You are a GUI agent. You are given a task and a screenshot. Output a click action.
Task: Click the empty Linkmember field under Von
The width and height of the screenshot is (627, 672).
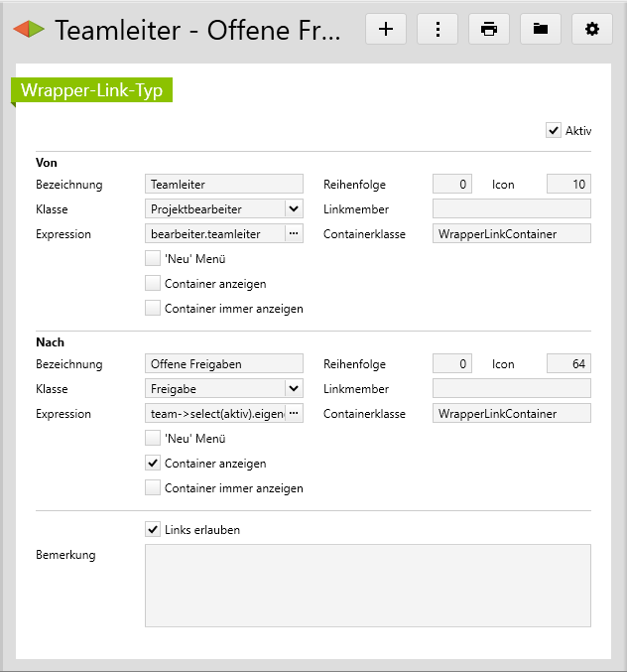click(511, 209)
